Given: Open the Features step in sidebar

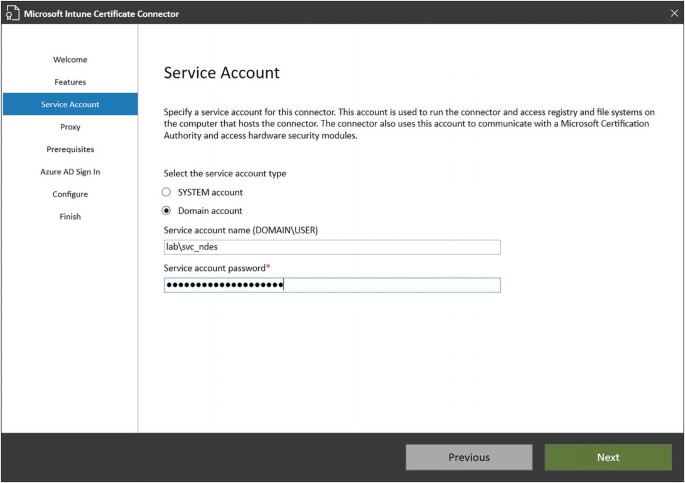Looking at the screenshot, I should tap(70, 82).
